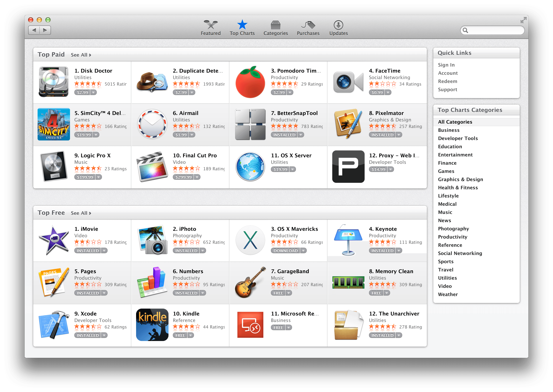553x392 pixels.
Task: Open the Xcode hammer icon
Action: coord(54,325)
